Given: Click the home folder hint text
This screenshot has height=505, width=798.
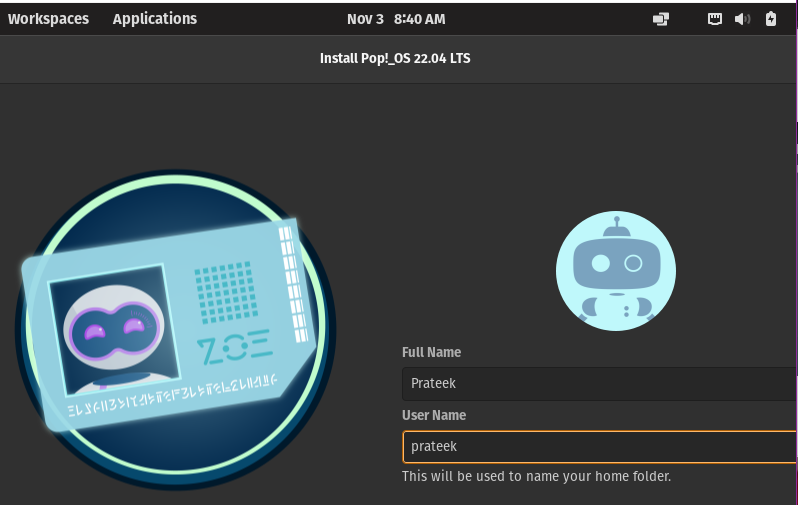Looking at the screenshot, I should [x=536, y=476].
